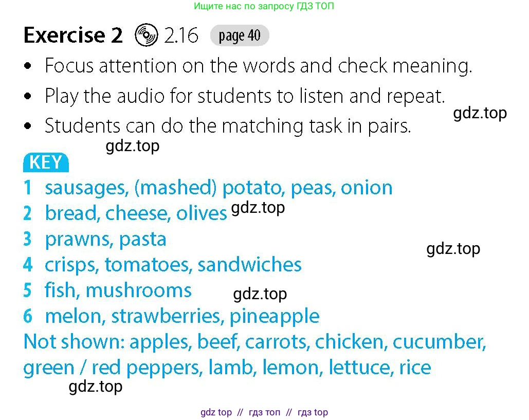Click the Students can do matching bullet
529x420 pixels.
217,126
